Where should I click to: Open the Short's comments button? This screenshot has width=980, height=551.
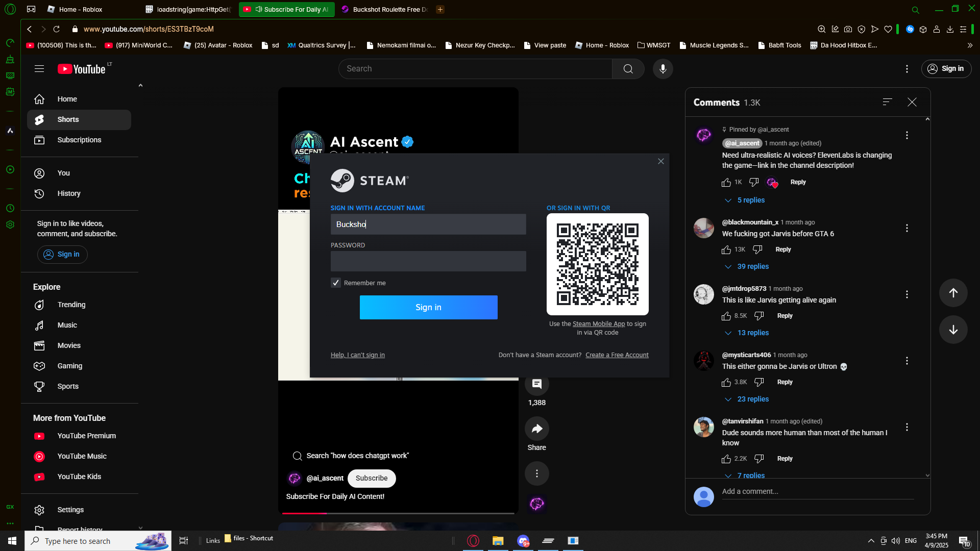[537, 384]
